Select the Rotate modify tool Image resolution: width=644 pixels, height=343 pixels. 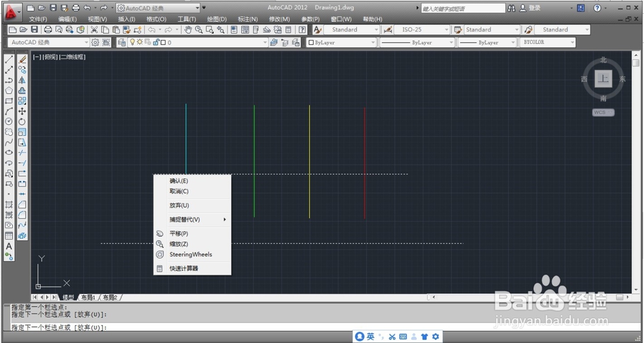pos(22,122)
